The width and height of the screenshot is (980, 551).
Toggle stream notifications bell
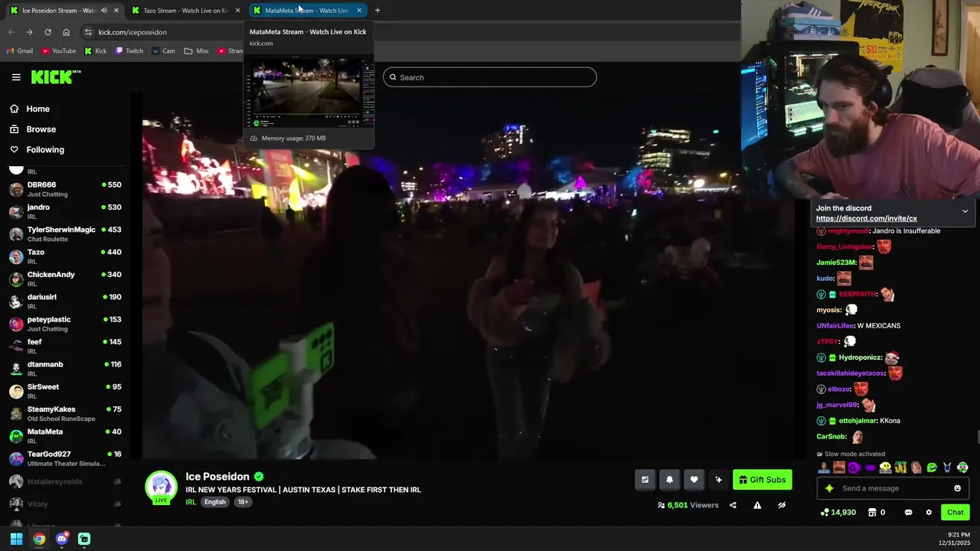(669, 480)
